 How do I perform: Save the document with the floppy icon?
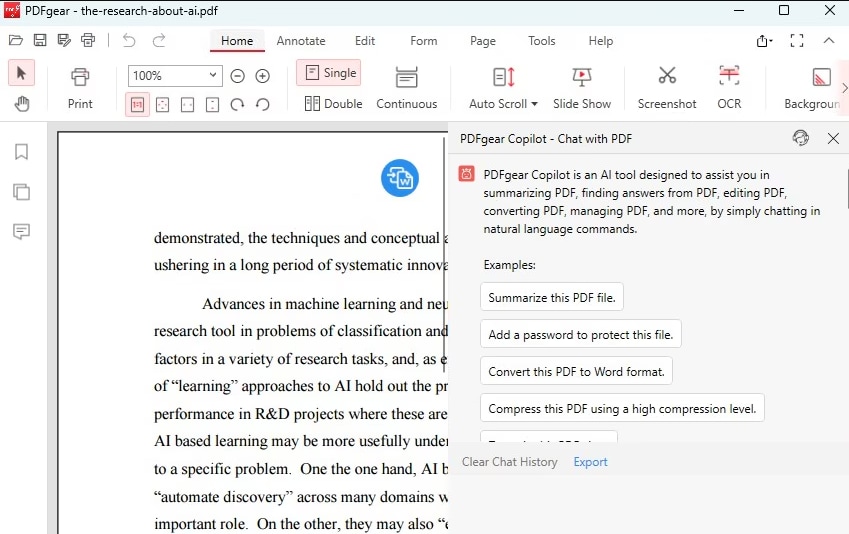40,40
